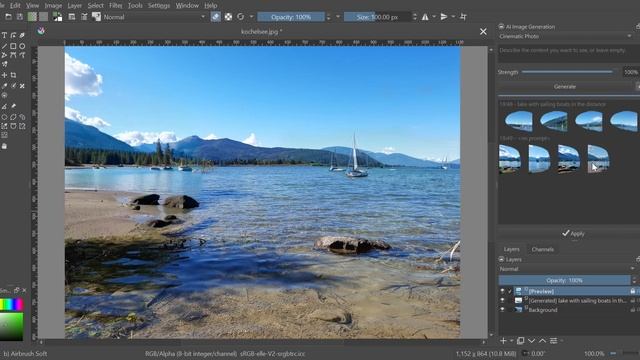Viewport: 640px width, 360px height.
Task: Open the vertical mirror options dropdown
Action: click(x=453, y=17)
